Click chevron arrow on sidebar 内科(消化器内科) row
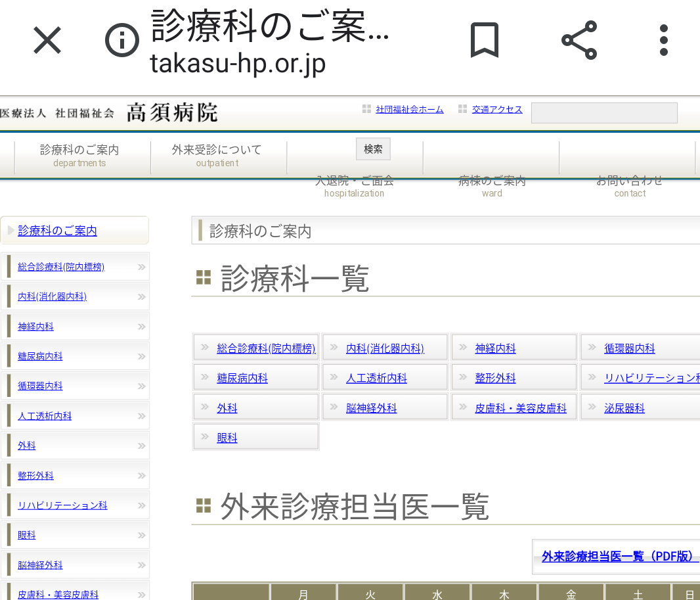 point(142,296)
